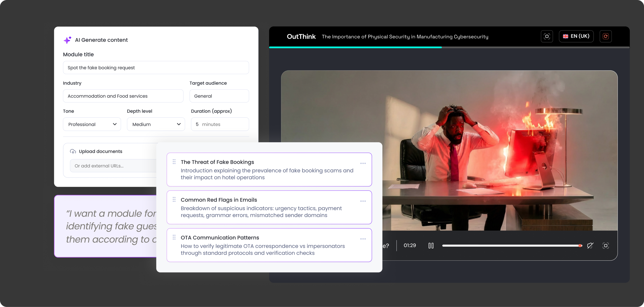Open the Tone dropdown showing Professional
This screenshot has width=644, height=307.
click(92, 124)
